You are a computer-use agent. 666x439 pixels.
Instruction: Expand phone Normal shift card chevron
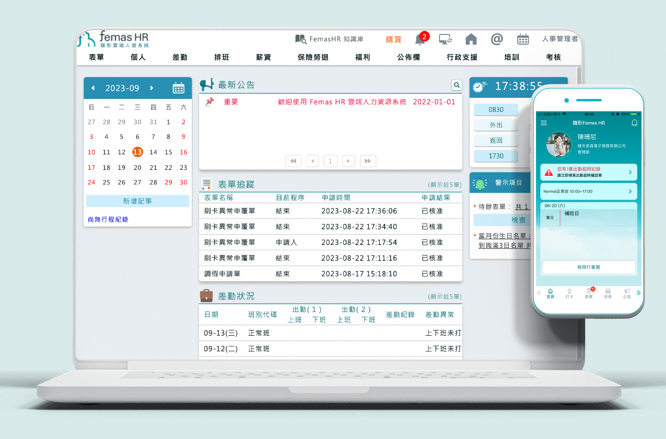[x=630, y=191]
